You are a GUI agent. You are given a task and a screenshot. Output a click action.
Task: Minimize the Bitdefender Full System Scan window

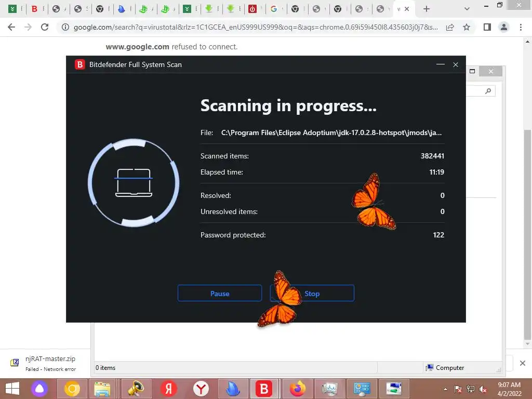[441, 64]
